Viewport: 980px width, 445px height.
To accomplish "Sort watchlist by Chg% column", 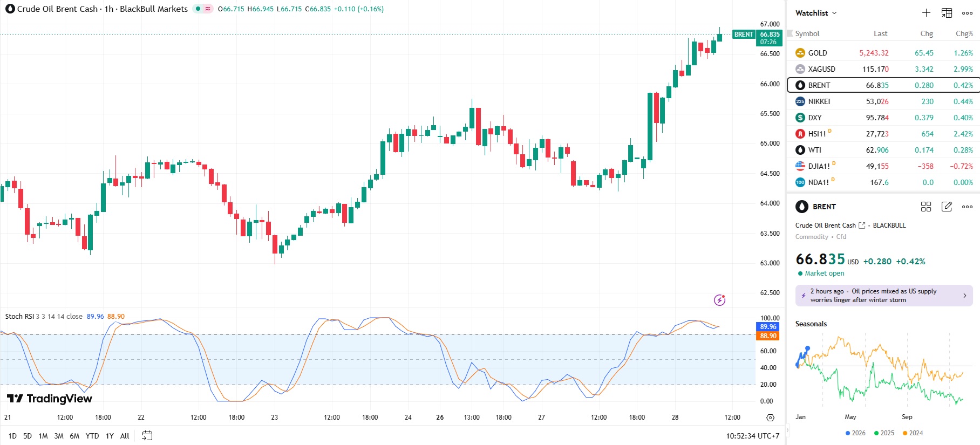I will coord(964,33).
